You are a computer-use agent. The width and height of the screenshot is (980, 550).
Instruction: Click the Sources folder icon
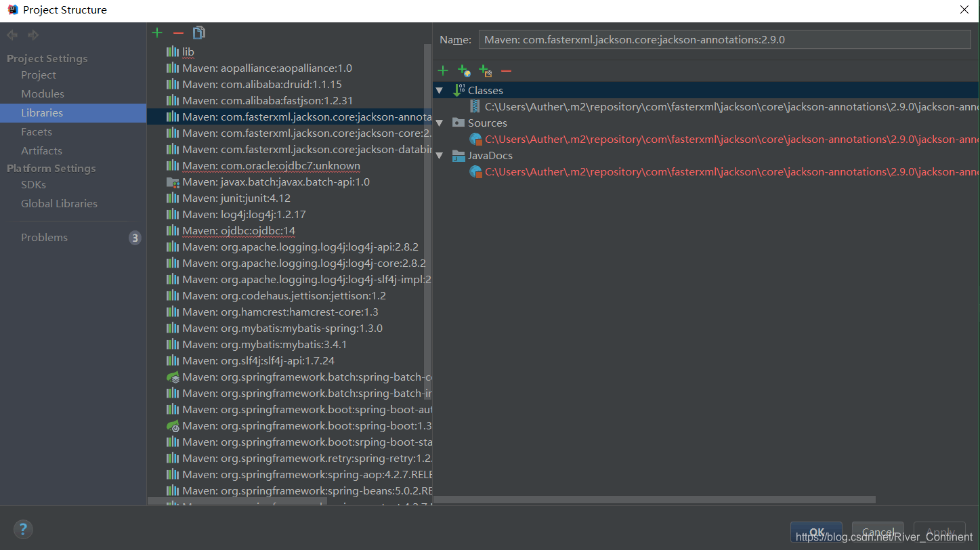tap(459, 123)
